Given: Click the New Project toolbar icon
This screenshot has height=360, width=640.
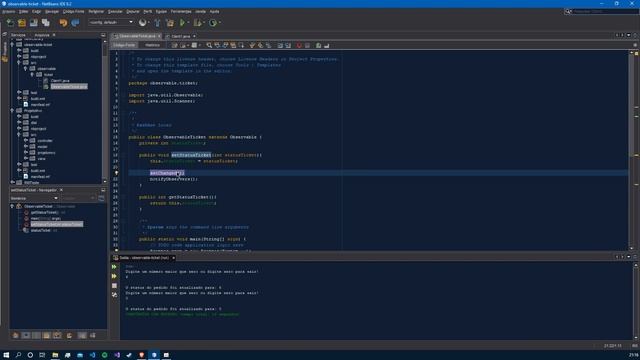Looking at the screenshot, I should point(22,23).
